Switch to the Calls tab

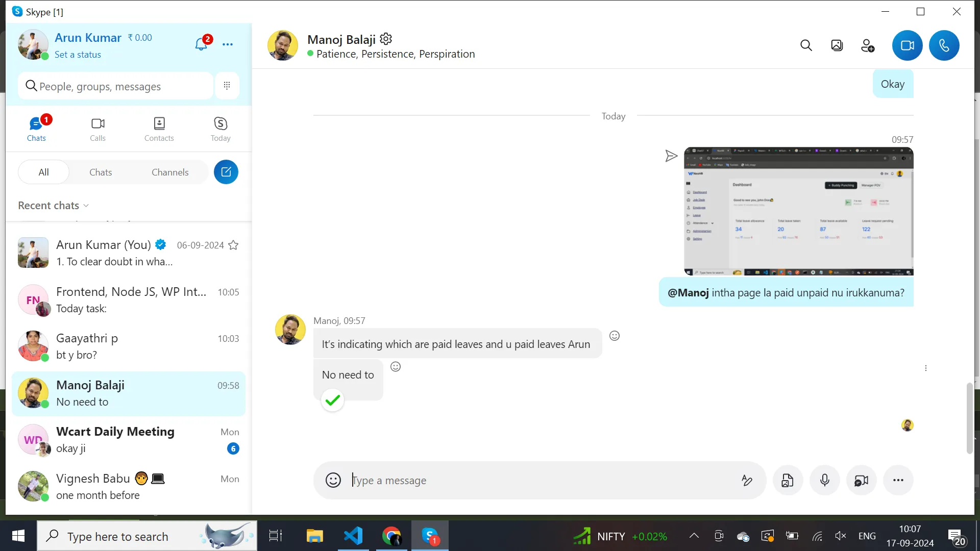click(x=97, y=129)
